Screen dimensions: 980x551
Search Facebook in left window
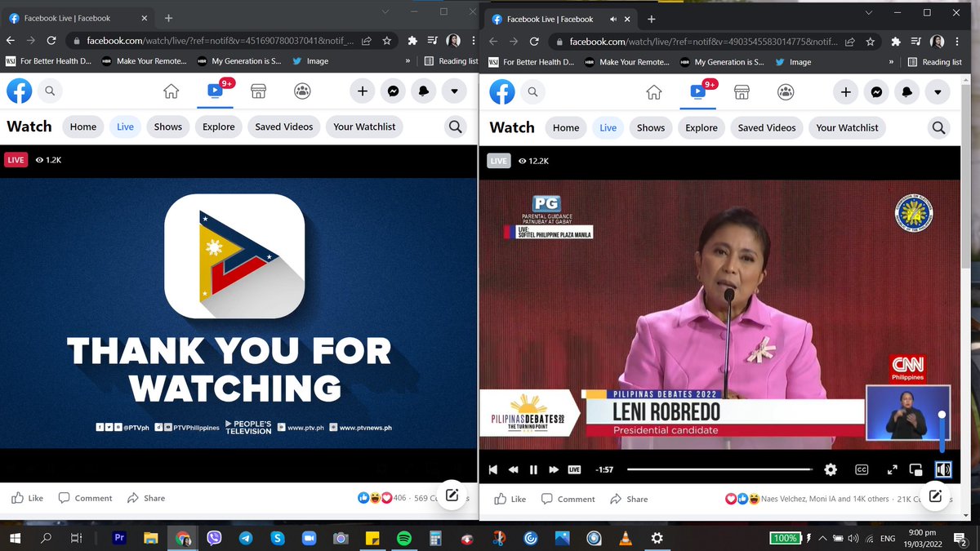[50, 91]
